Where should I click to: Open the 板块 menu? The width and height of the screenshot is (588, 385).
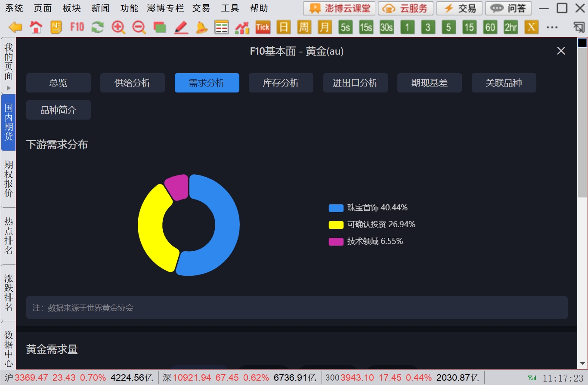(71, 8)
